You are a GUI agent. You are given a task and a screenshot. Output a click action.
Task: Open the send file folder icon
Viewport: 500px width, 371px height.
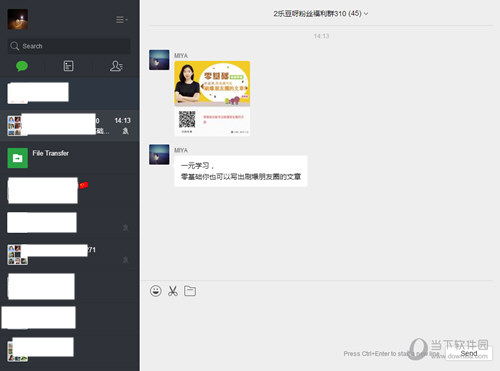pos(190,291)
